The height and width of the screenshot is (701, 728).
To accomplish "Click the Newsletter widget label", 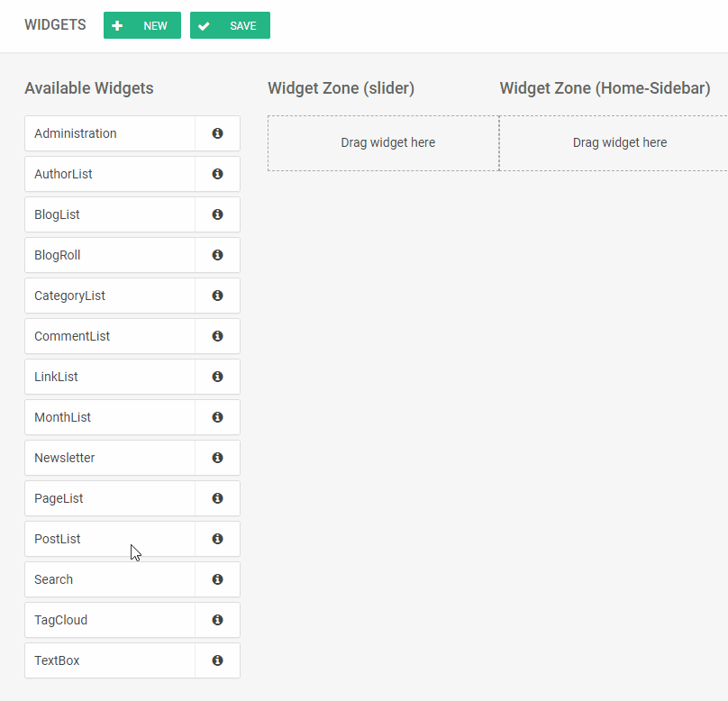I will coord(65,458).
